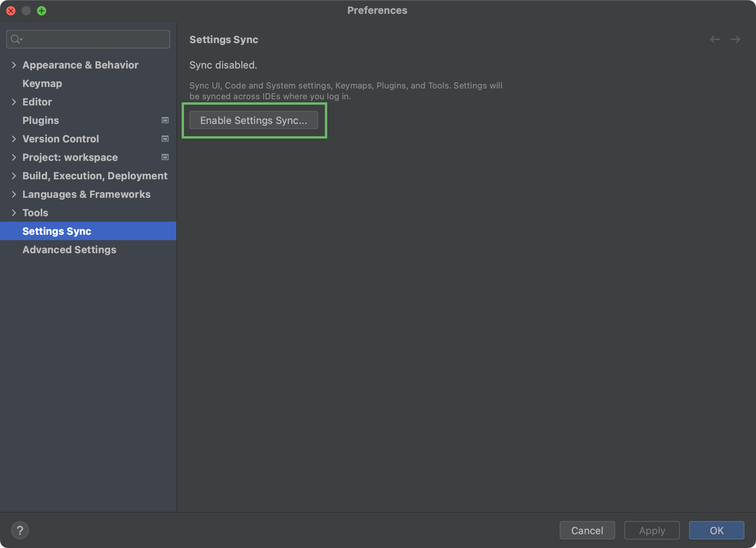Expand the Tools section
The height and width of the screenshot is (548, 756).
(14, 212)
